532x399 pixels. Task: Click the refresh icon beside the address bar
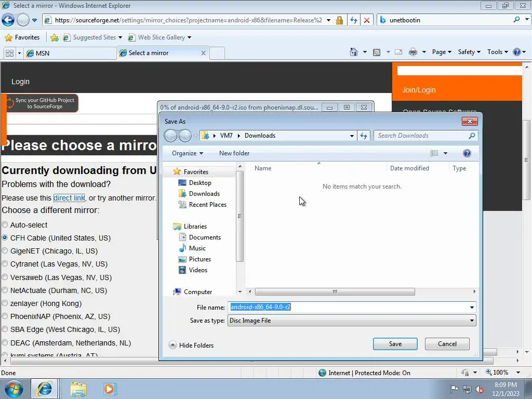click(353, 20)
